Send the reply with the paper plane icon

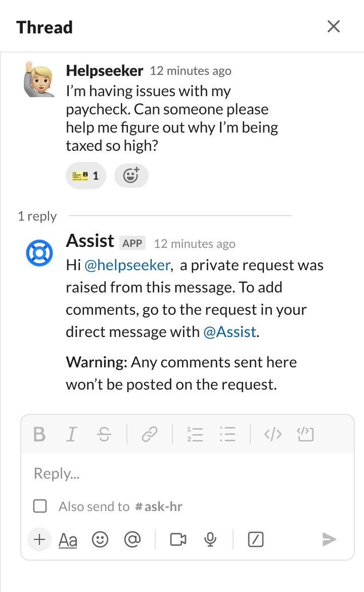click(x=329, y=539)
